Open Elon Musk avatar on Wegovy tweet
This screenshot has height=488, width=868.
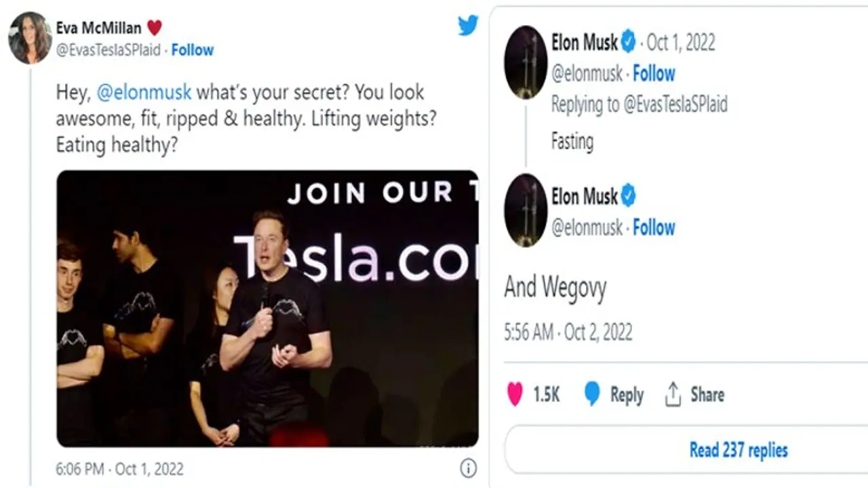tap(526, 210)
